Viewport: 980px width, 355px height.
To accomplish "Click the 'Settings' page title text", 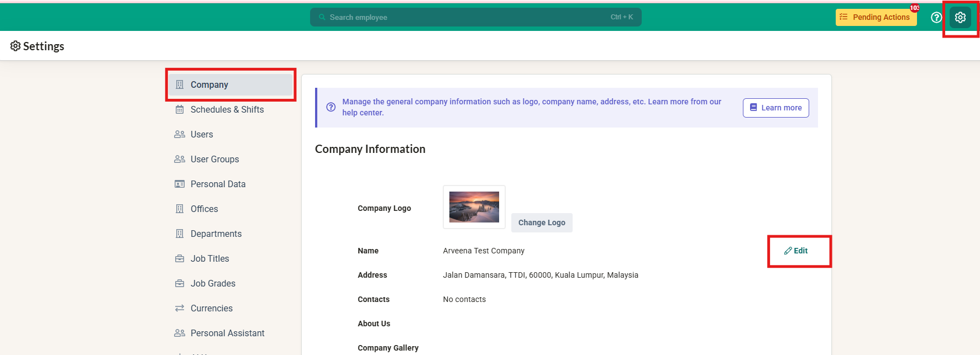I will [44, 46].
